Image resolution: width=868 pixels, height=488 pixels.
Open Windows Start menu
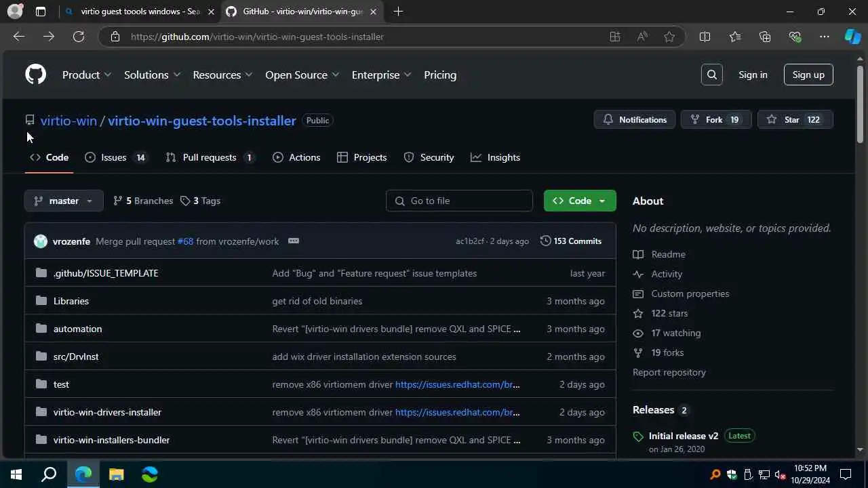(x=16, y=474)
